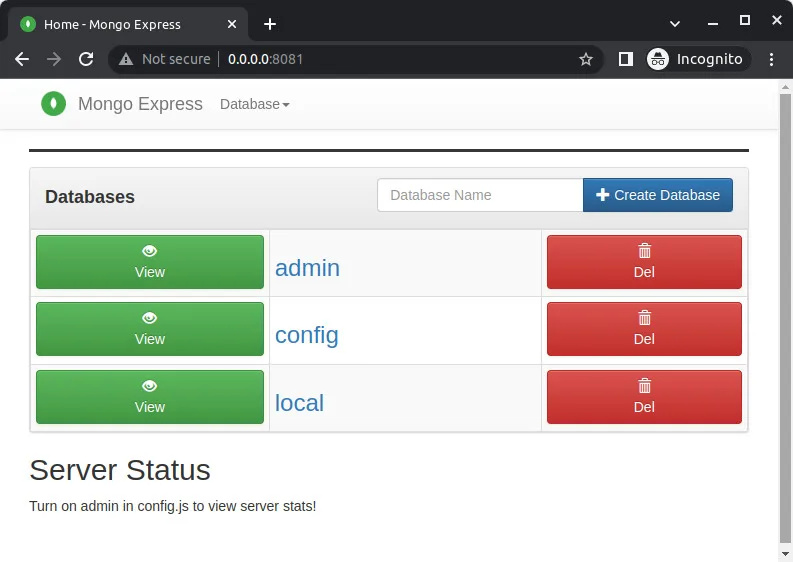
Task: Open Chrome's three-dot menu
Action: point(771,59)
